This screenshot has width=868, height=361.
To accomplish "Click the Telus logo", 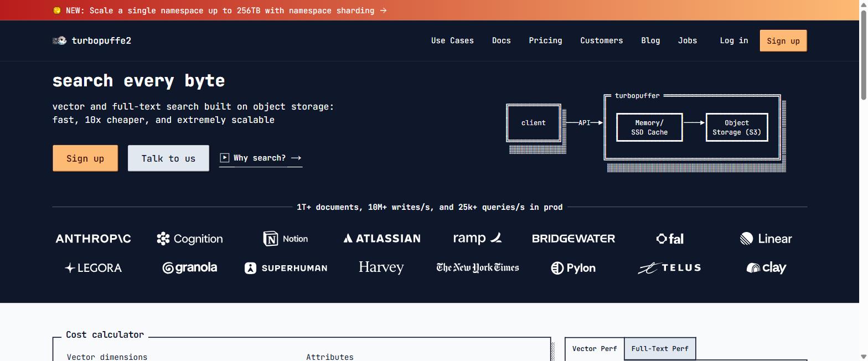I will pos(670,268).
